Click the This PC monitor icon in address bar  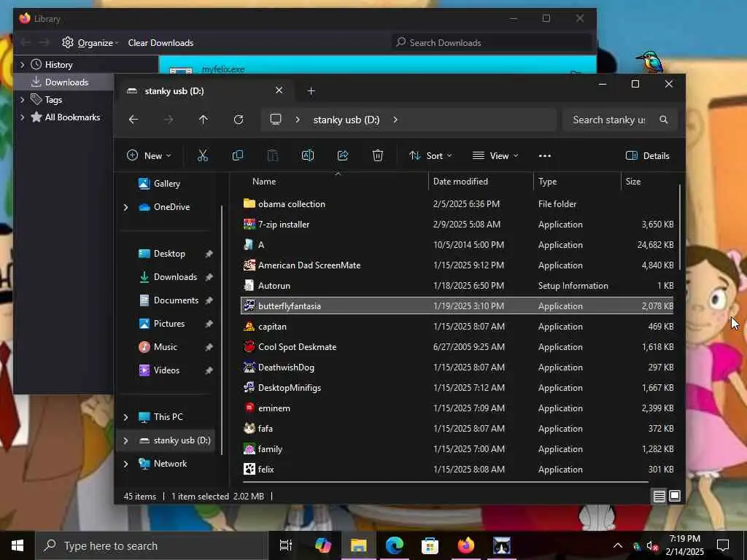275,120
